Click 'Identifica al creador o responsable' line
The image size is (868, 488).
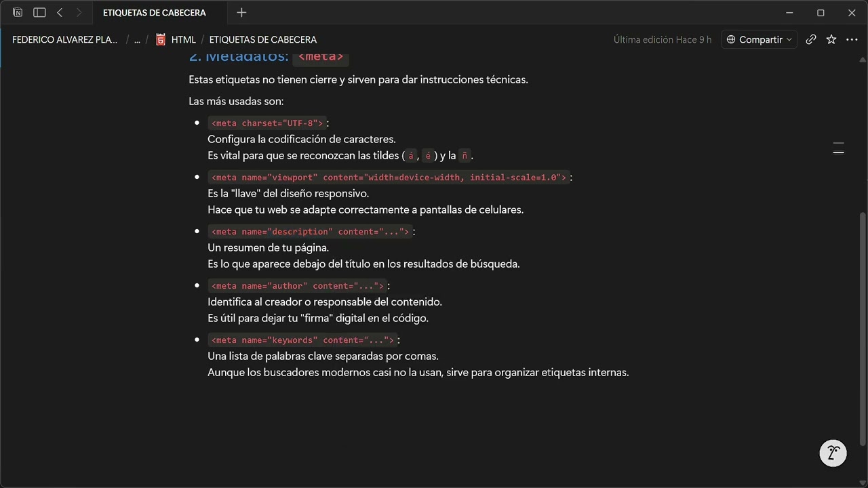tap(325, 302)
